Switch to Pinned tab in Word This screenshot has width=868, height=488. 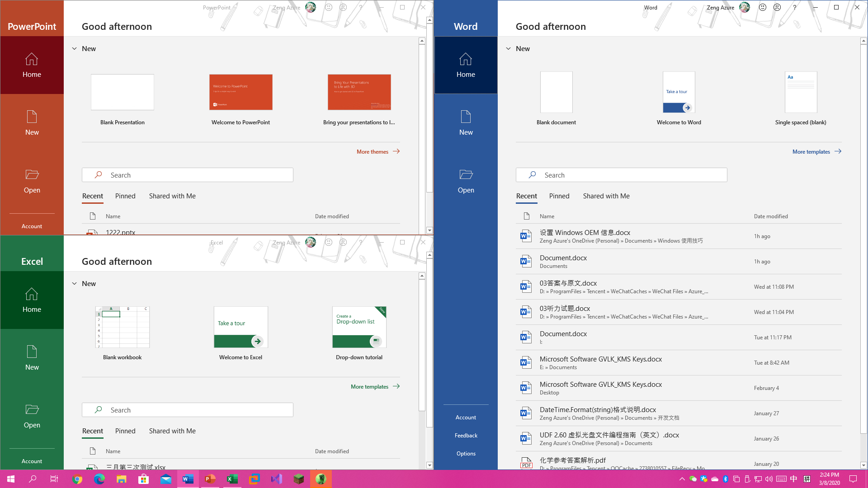click(x=559, y=196)
